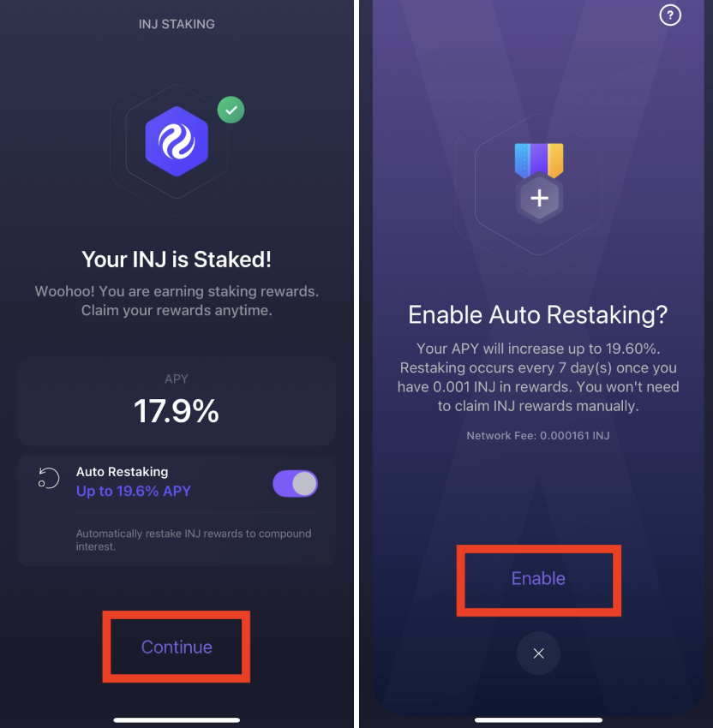Tap the Continue button
Screen dimensions: 713x728
(x=177, y=647)
